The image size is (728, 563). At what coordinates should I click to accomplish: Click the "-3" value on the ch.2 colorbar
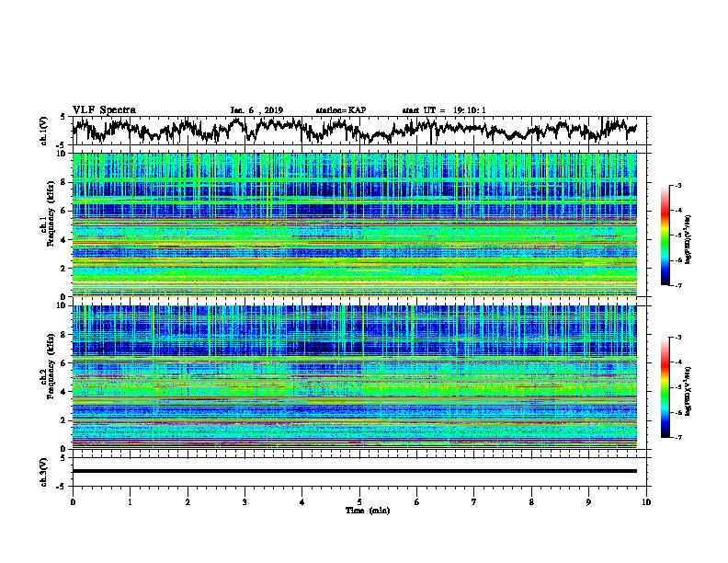pyautogui.click(x=678, y=338)
